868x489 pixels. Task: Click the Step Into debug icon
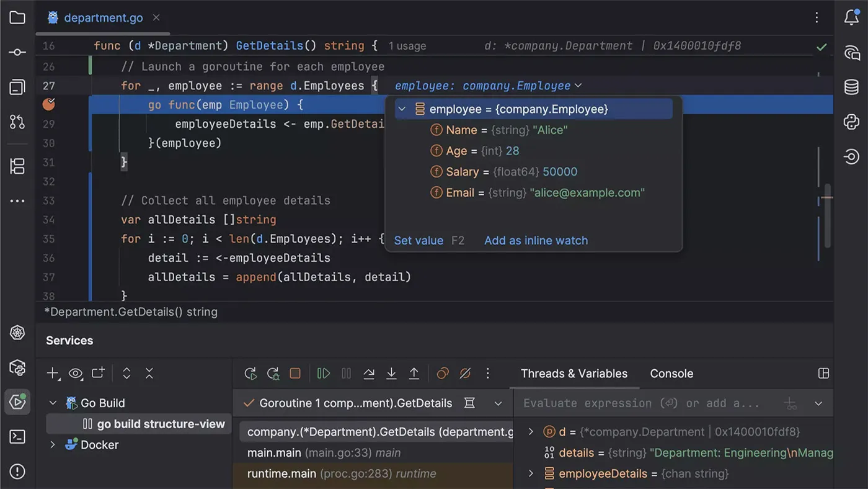(x=391, y=373)
